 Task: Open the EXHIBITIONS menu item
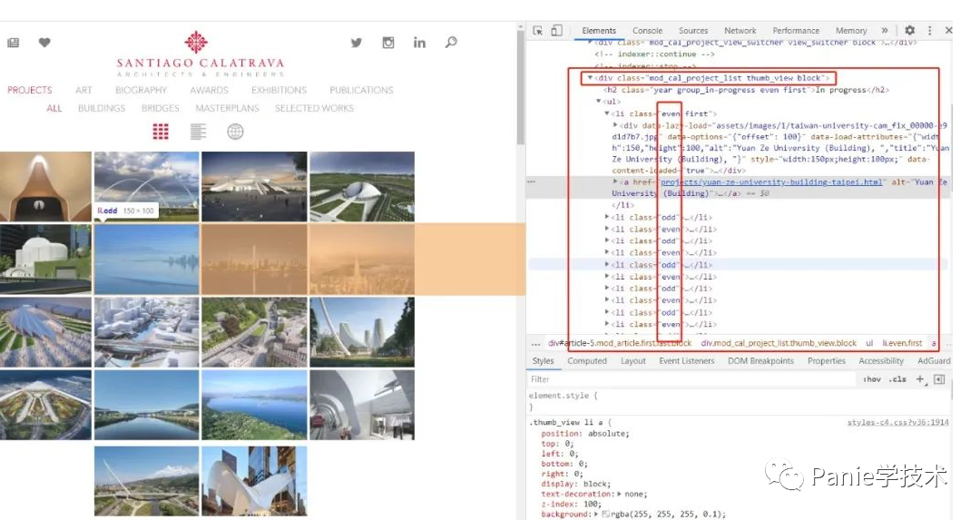[x=279, y=90]
